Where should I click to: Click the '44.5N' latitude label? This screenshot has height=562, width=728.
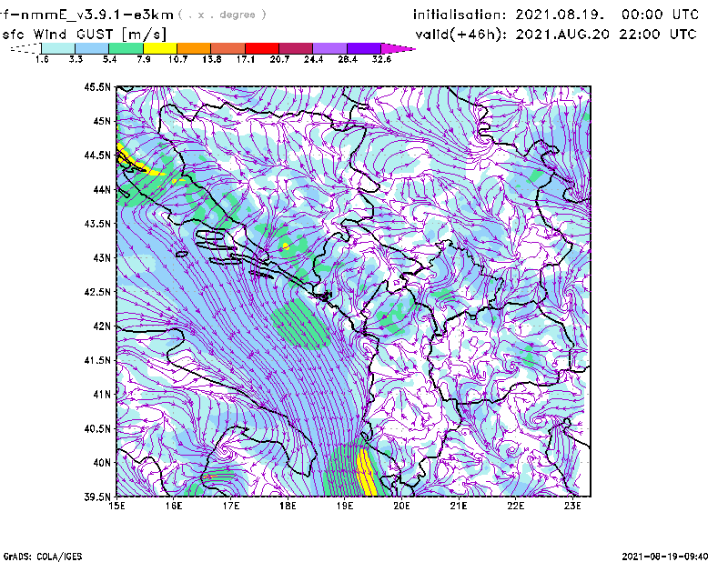(97, 155)
